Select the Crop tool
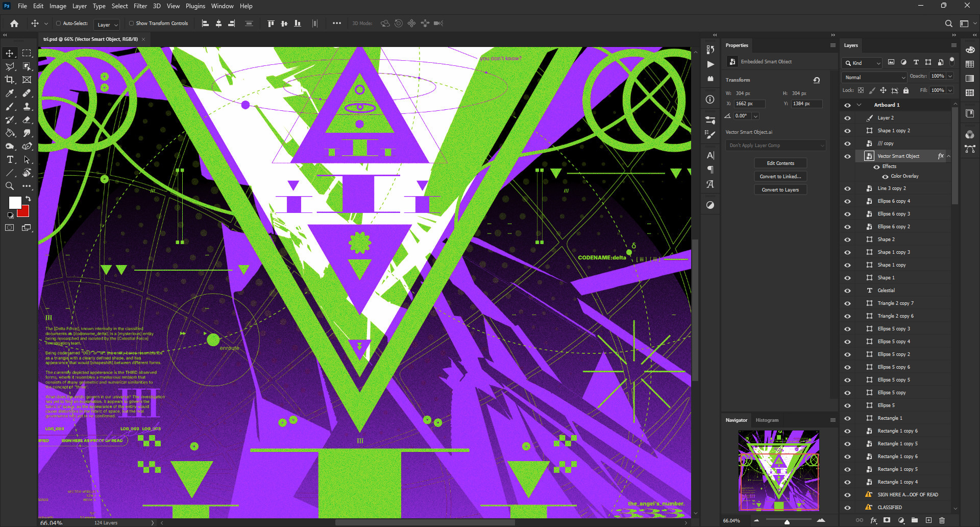The image size is (980, 527). pos(10,80)
